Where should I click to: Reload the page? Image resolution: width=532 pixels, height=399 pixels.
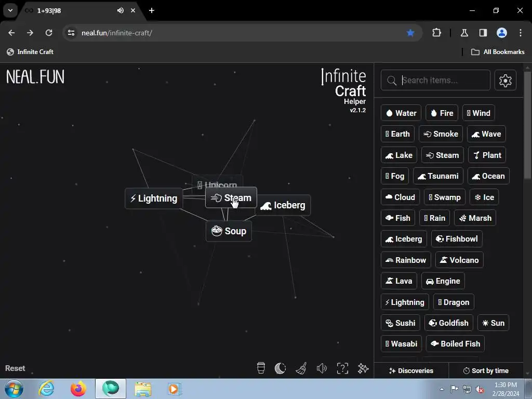coord(49,33)
